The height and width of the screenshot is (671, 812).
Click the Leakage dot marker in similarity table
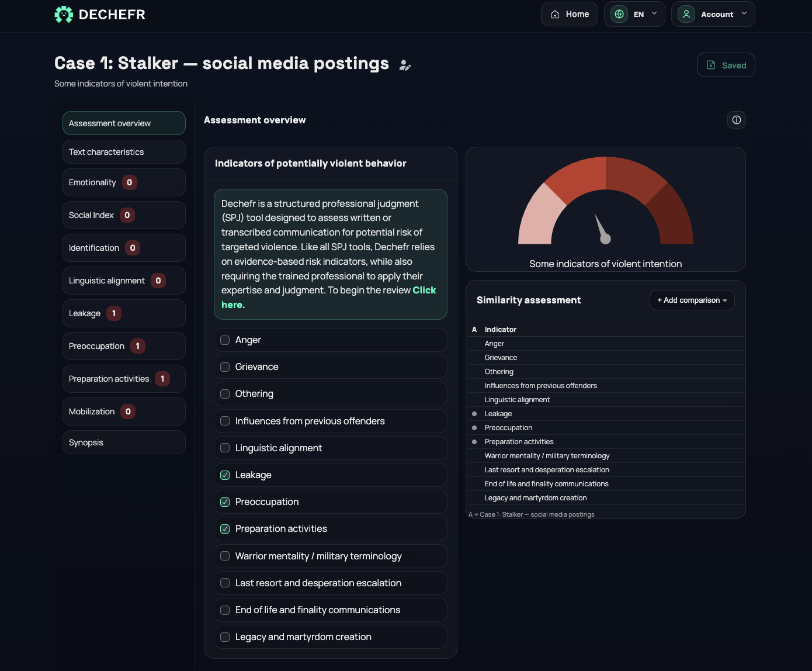pos(474,414)
